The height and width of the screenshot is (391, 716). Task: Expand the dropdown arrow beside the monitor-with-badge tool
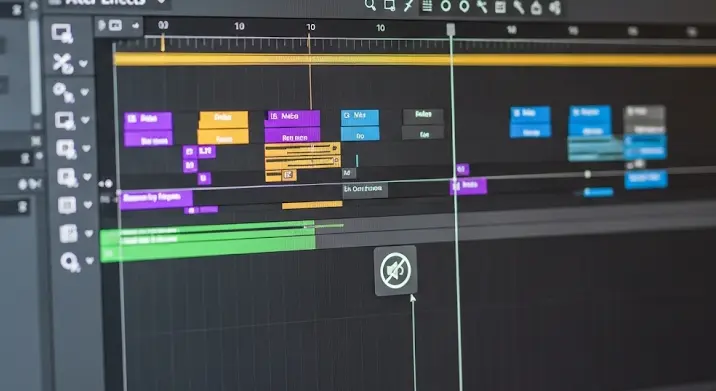pos(85,120)
